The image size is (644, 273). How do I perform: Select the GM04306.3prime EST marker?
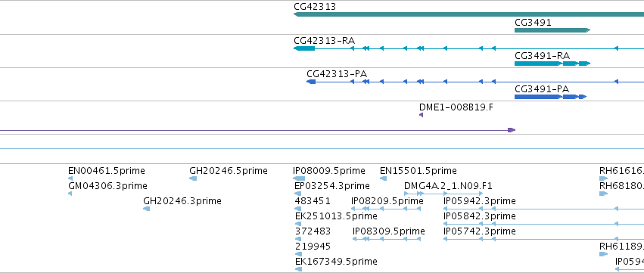point(70,194)
